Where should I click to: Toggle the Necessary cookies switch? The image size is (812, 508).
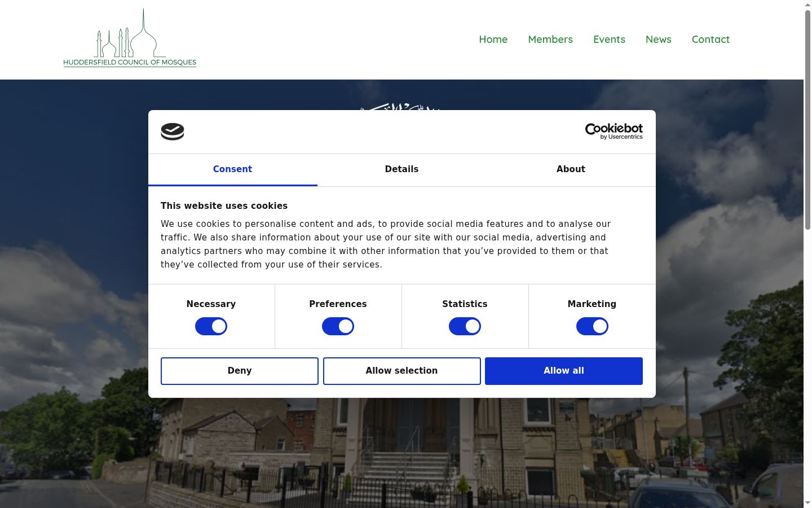tap(211, 326)
